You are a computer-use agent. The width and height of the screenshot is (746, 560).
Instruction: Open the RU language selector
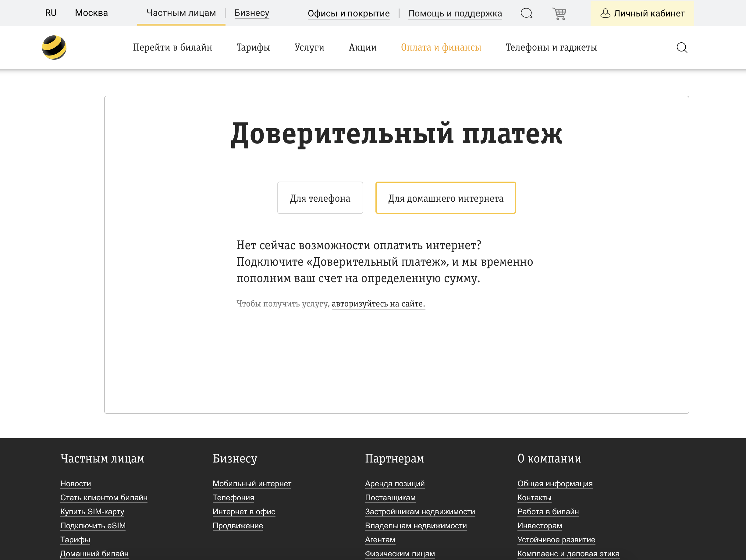tap(51, 12)
